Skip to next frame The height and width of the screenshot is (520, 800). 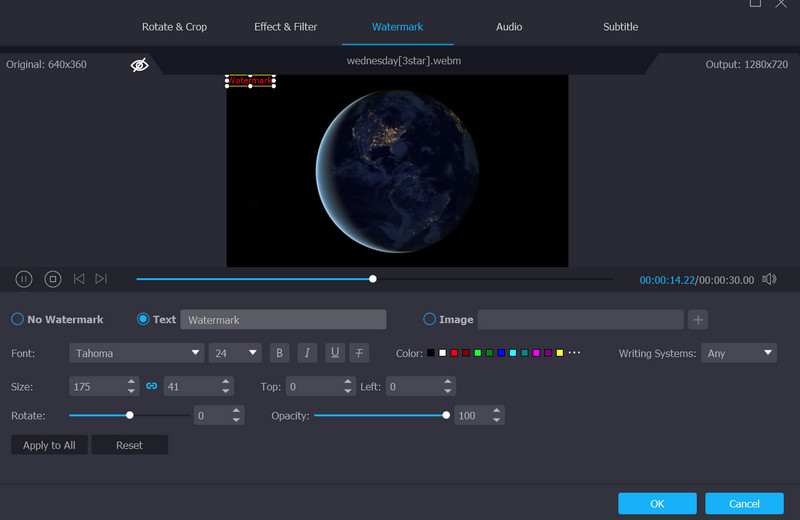[101, 280]
